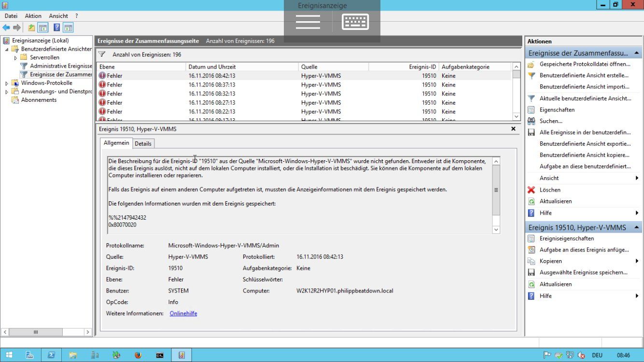
Task: Open the Ansicht menu
Action: pyautogui.click(x=58, y=16)
